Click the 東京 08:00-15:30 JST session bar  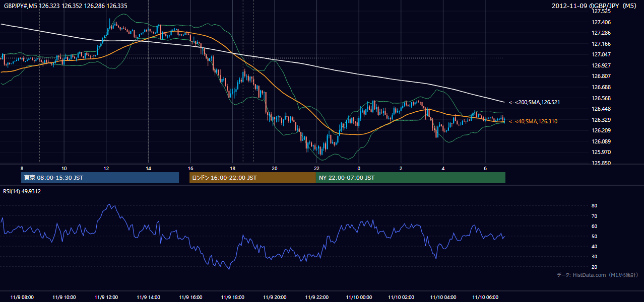point(100,178)
